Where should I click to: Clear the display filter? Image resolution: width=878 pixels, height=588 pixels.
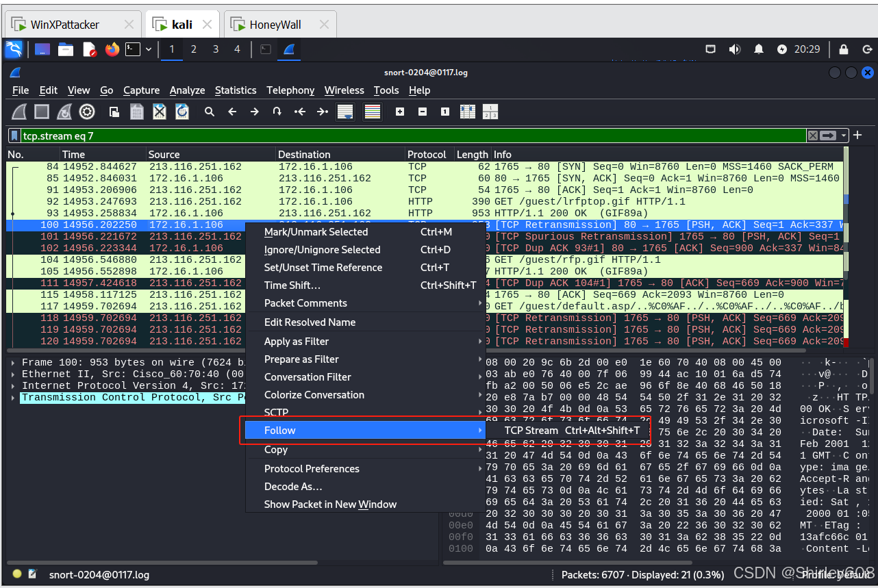coord(813,136)
